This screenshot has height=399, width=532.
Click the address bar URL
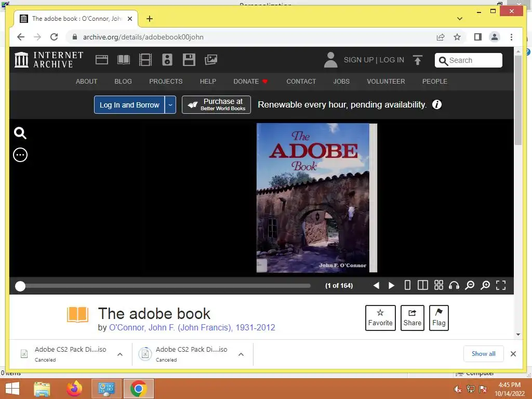click(x=143, y=37)
